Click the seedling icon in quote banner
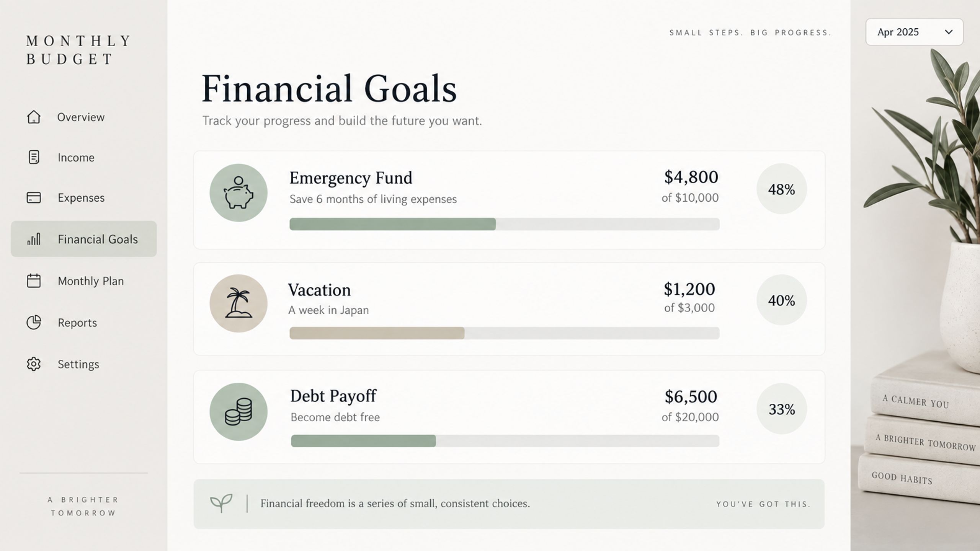The image size is (980, 551). 221,503
